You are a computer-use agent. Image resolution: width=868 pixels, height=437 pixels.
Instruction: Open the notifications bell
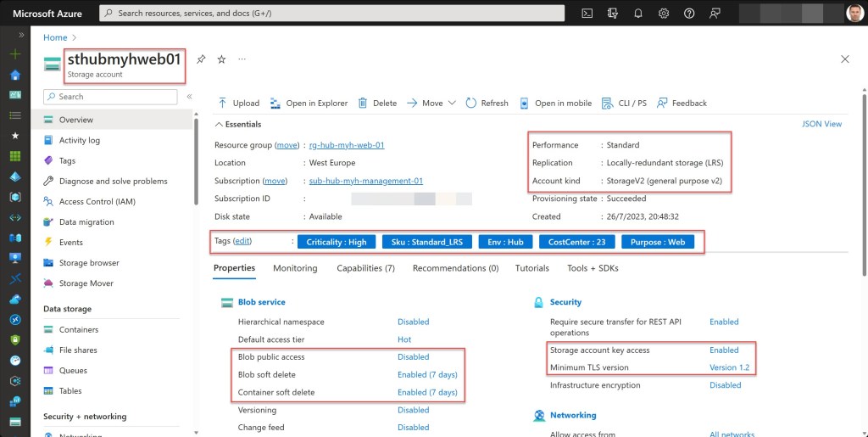point(638,13)
